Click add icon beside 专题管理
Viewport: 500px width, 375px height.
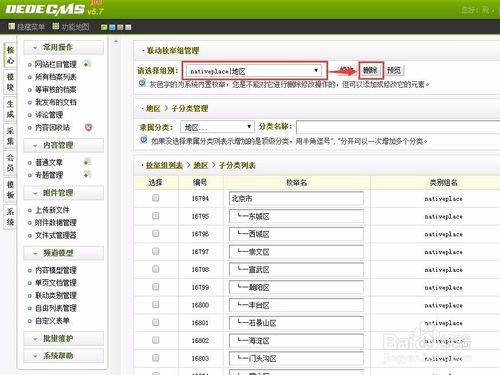[x=87, y=174]
